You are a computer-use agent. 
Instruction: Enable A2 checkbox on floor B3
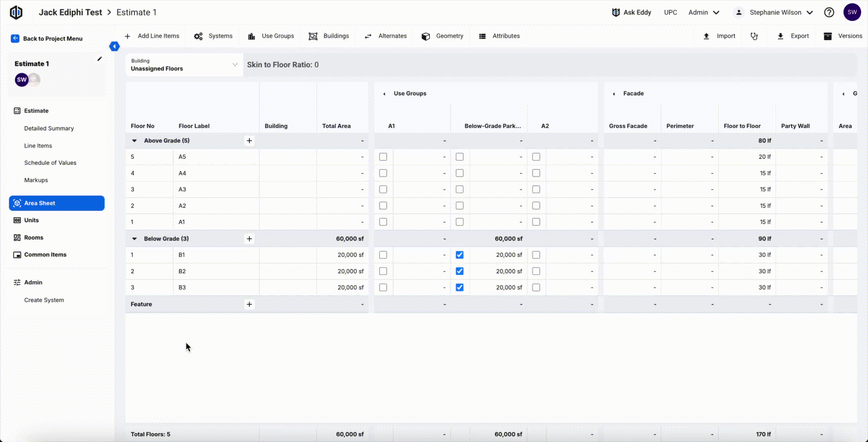click(536, 287)
